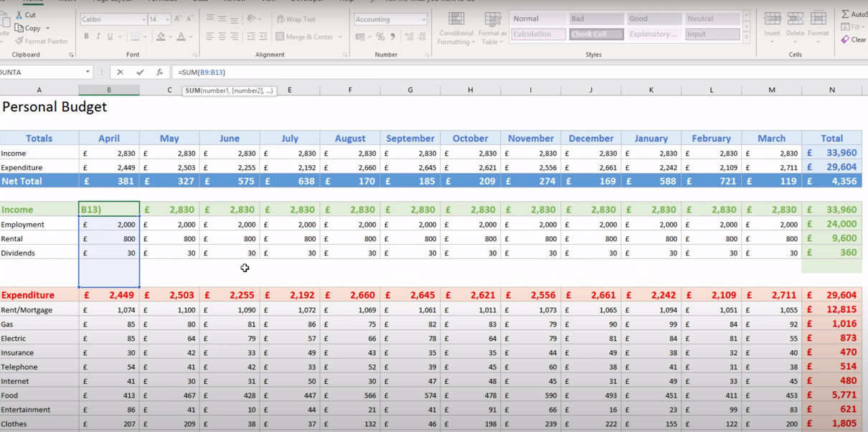Image resolution: width=868 pixels, height=432 pixels.
Task: Open the font size 14 dropdown
Action: (x=168, y=20)
